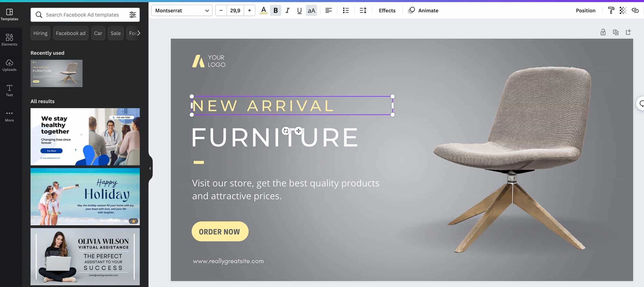
Task: Duplicate the page using the copy icon
Action: pos(615,32)
